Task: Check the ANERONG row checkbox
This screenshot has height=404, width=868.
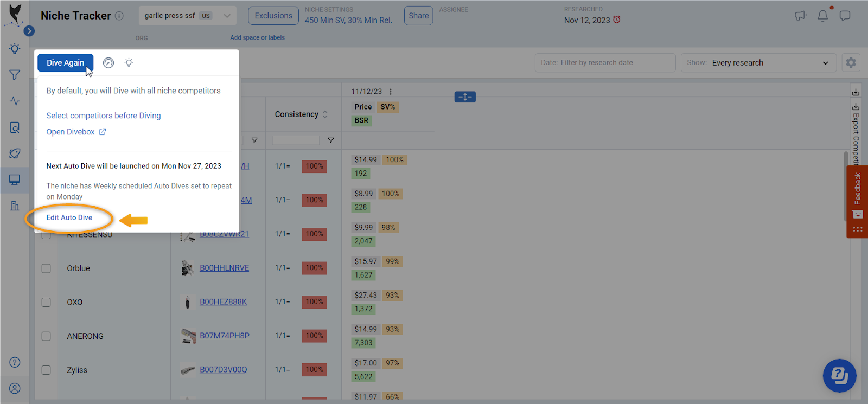Action: (46, 336)
